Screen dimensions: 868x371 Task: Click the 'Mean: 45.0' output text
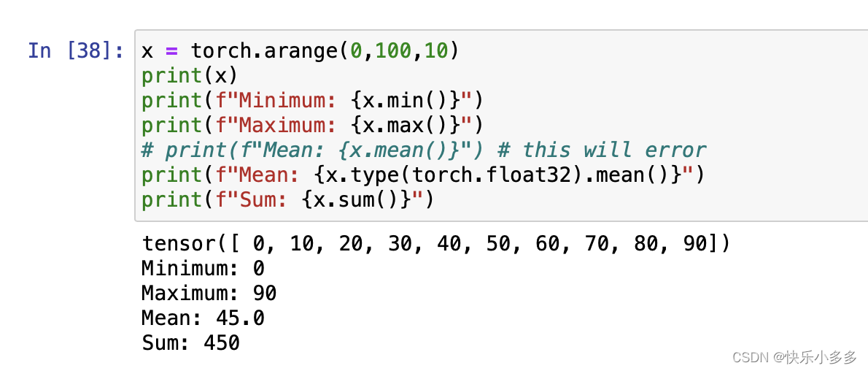coord(203,318)
